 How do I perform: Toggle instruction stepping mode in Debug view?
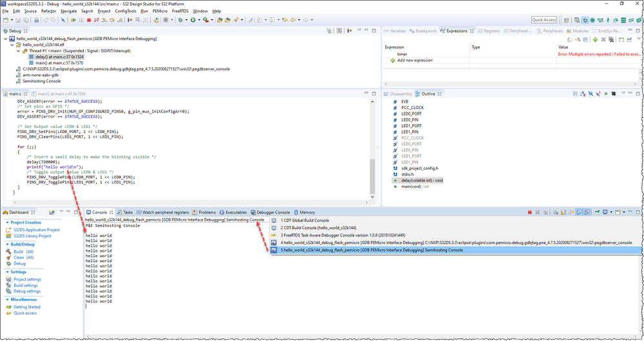coord(350,30)
